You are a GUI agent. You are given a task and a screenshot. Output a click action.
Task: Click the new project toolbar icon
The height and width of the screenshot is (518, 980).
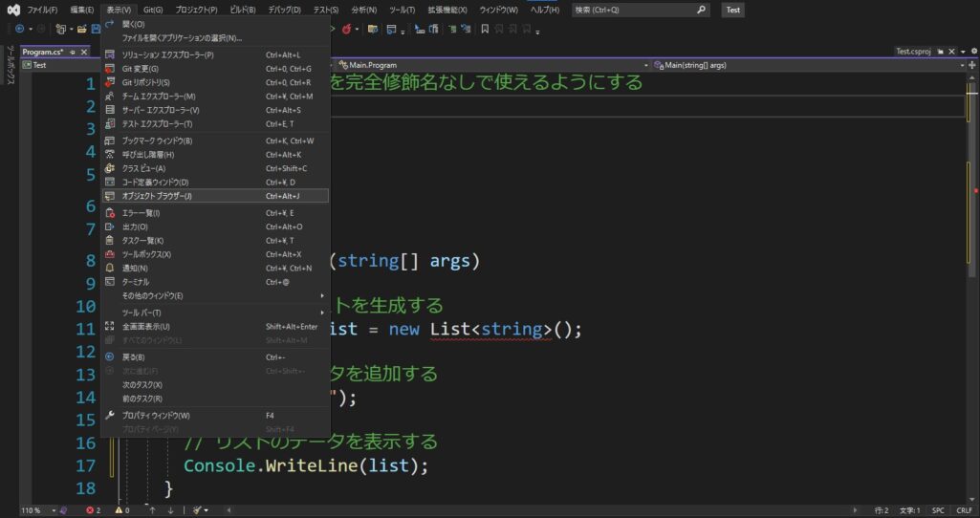(x=60, y=29)
